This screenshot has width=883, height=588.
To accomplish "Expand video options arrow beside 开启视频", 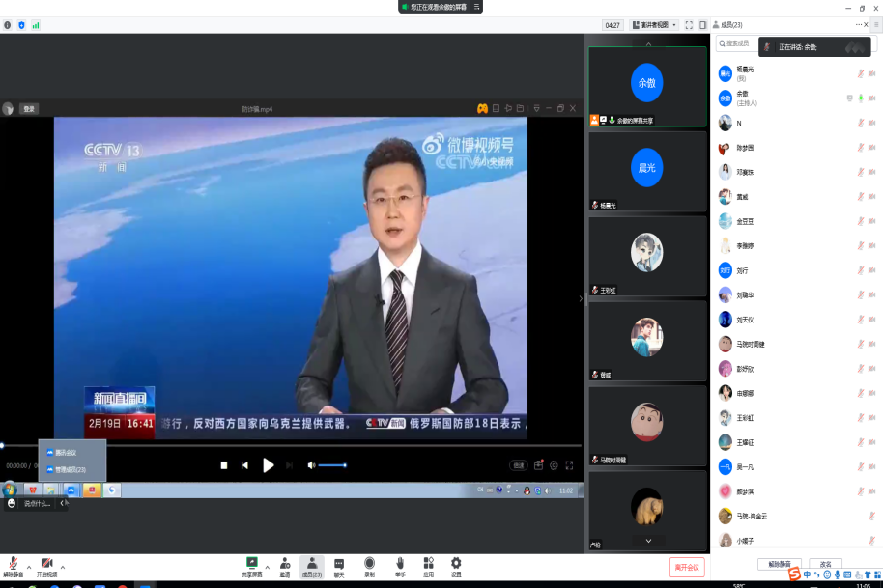I will 63,566.
